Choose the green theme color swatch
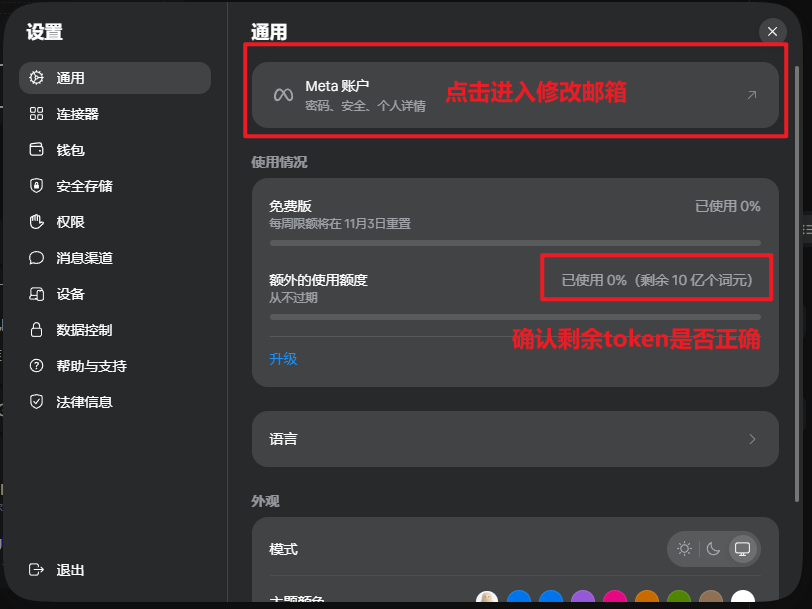The height and width of the screenshot is (609, 812). [x=679, y=599]
